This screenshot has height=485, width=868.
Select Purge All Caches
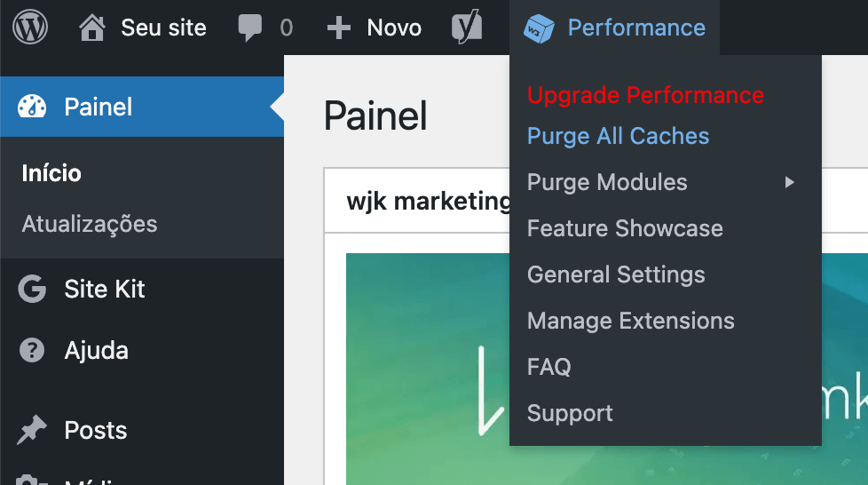click(x=618, y=136)
